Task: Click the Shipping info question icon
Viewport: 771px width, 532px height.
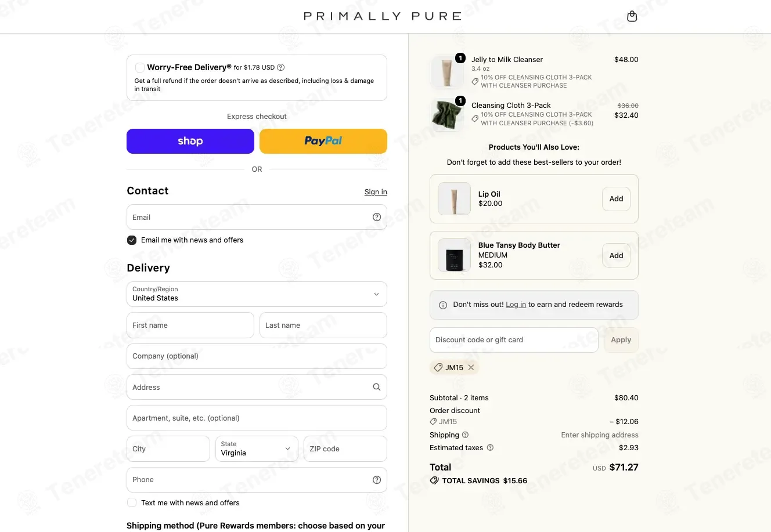Action: (465, 435)
